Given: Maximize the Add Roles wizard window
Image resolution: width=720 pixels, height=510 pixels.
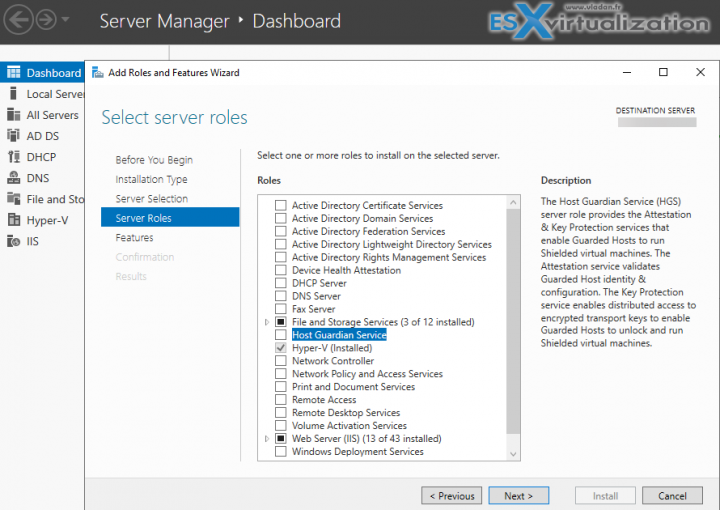Looking at the screenshot, I should click(x=663, y=72).
